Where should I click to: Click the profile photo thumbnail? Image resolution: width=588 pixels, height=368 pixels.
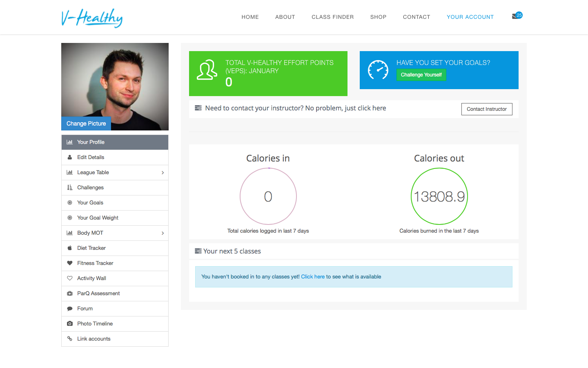click(115, 87)
